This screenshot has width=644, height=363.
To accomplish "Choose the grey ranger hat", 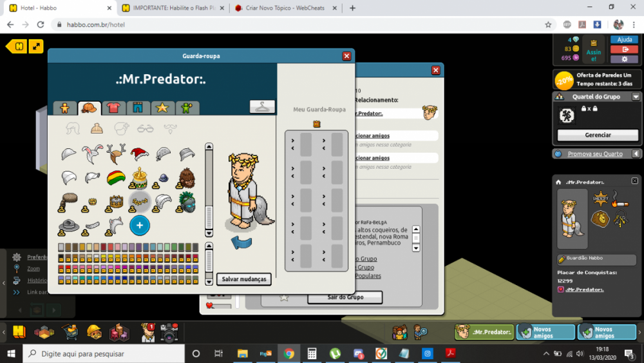I will point(68,226).
